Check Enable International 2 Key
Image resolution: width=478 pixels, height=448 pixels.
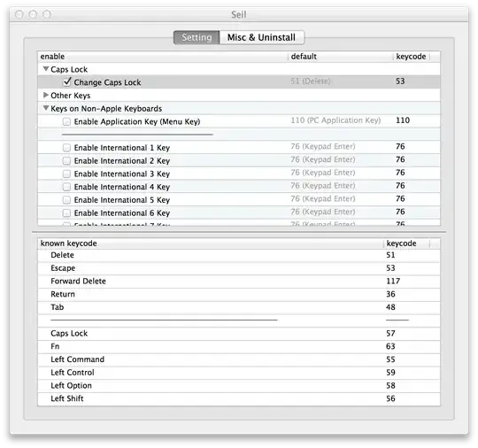pyautogui.click(x=66, y=161)
